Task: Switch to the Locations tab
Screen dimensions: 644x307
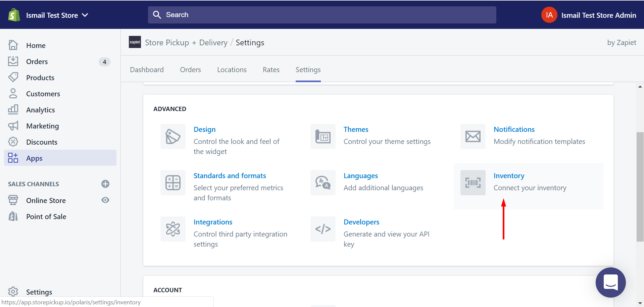Action: click(x=232, y=69)
